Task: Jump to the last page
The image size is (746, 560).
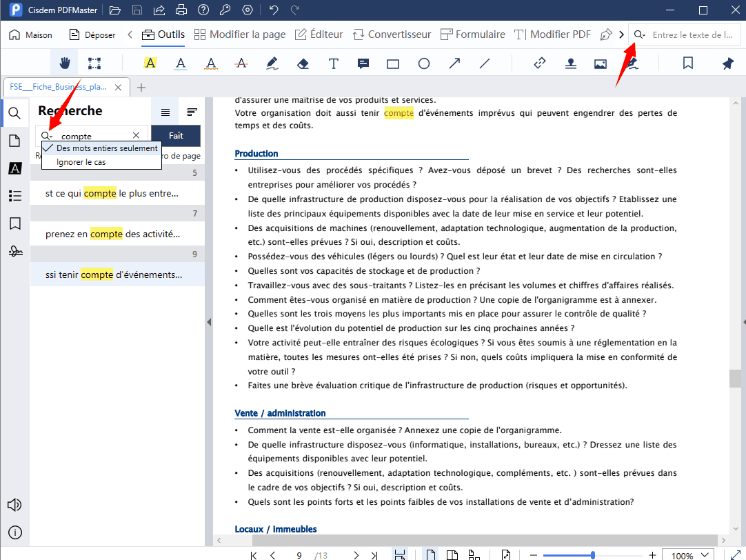Action: tap(374, 555)
